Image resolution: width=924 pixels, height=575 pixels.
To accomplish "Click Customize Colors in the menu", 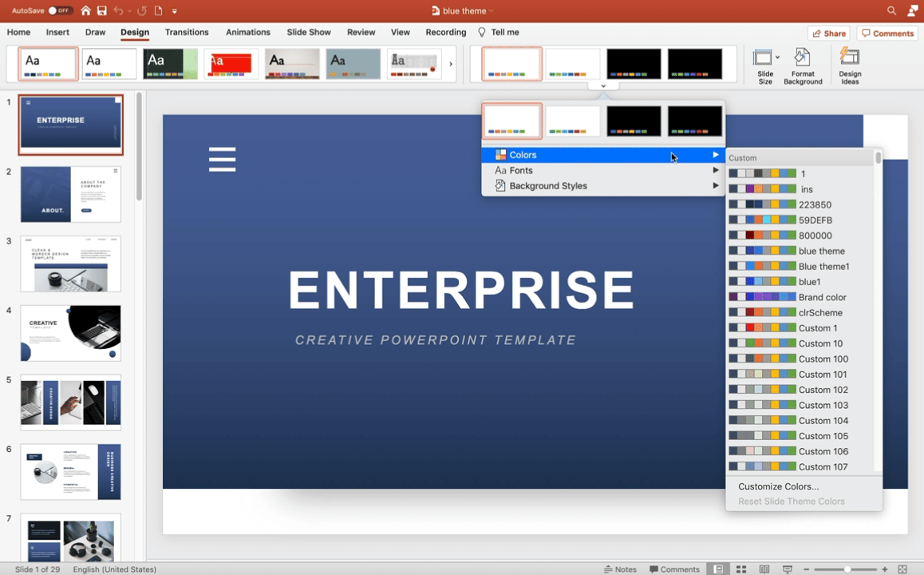I will 778,486.
